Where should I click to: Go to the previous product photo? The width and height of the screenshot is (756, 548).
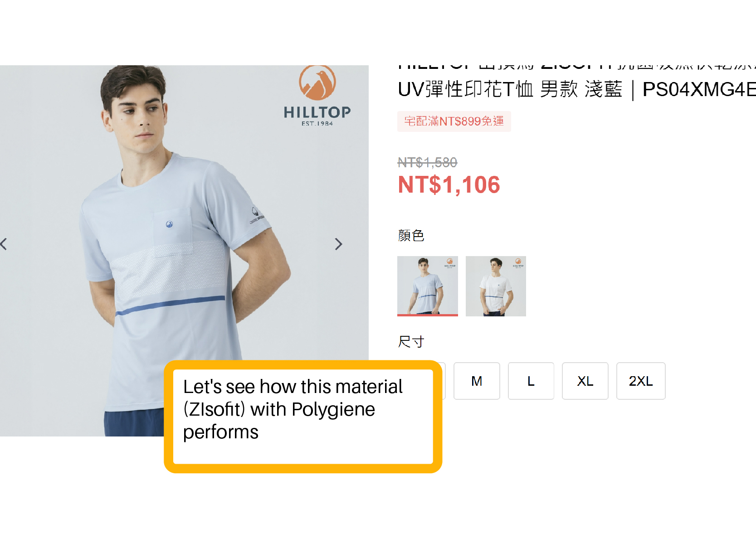(4, 244)
